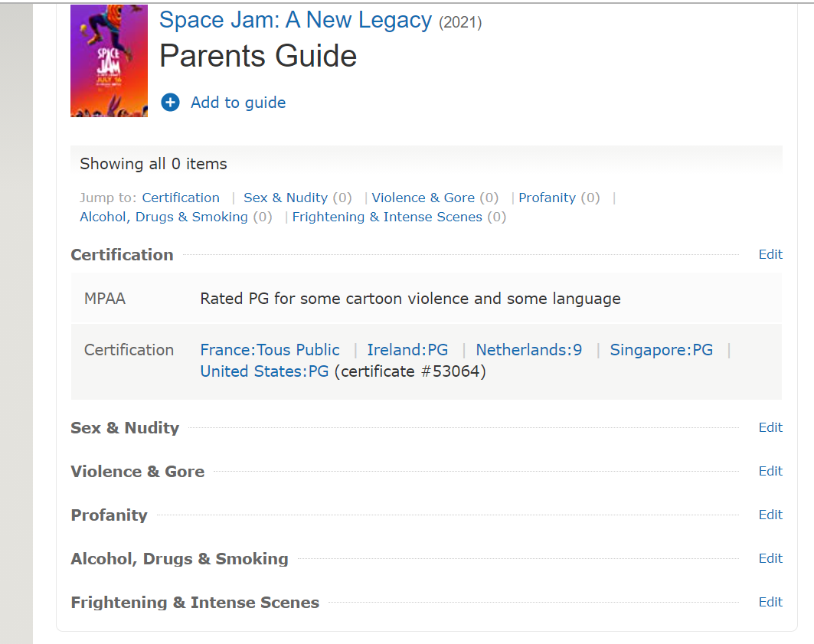
Task: Edit the Violence & Gore section
Action: point(770,471)
